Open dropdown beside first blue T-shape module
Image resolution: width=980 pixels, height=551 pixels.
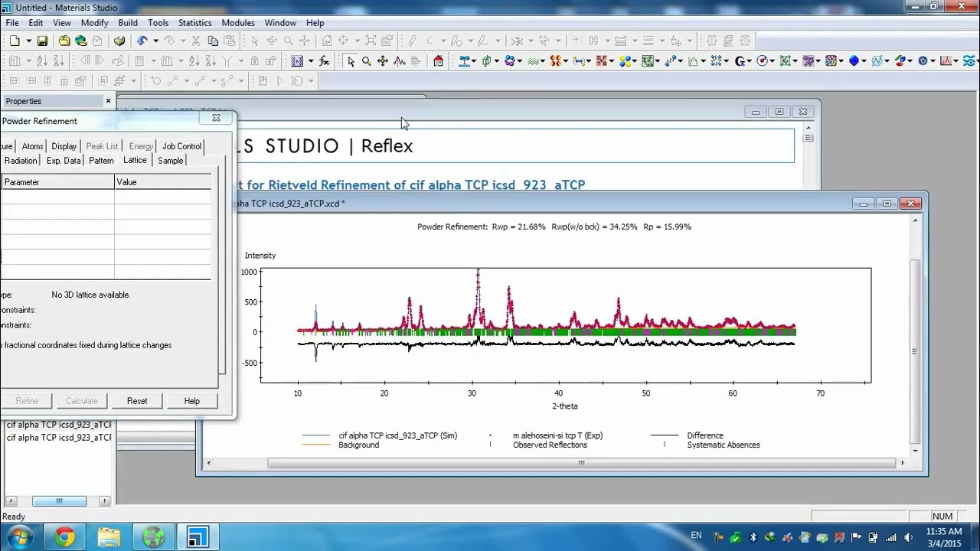tap(474, 61)
